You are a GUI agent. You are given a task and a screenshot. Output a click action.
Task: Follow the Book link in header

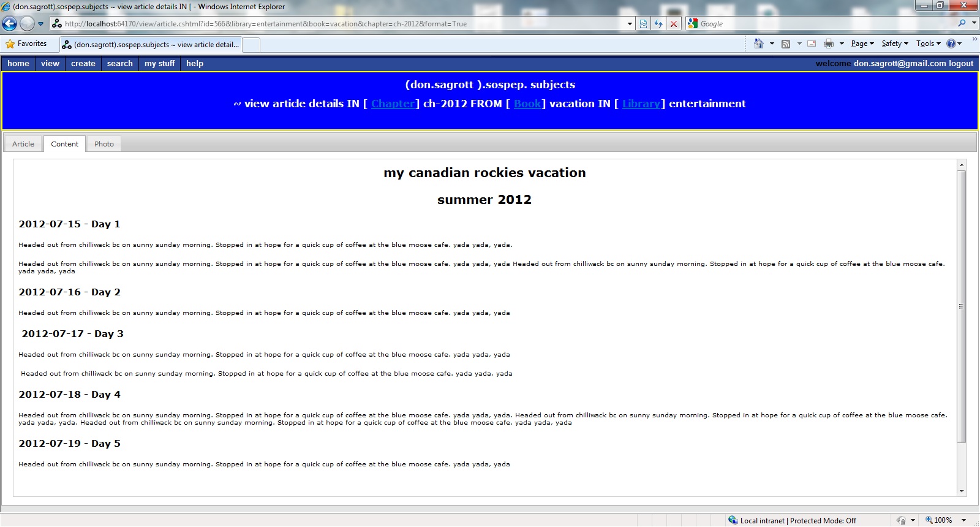click(527, 104)
